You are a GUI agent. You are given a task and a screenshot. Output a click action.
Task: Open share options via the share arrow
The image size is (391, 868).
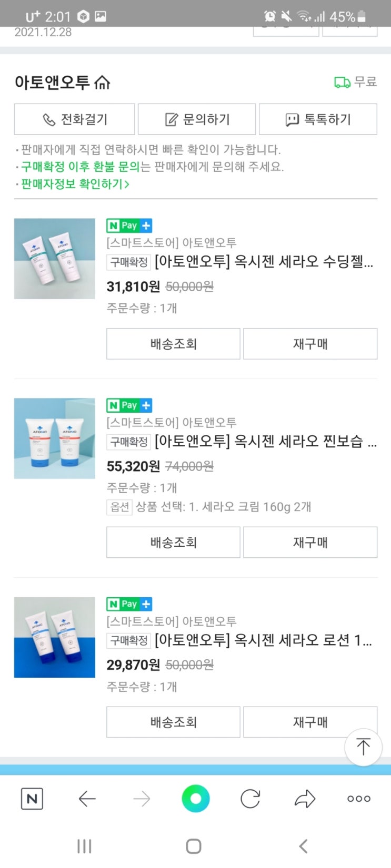(x=305, y=799)
